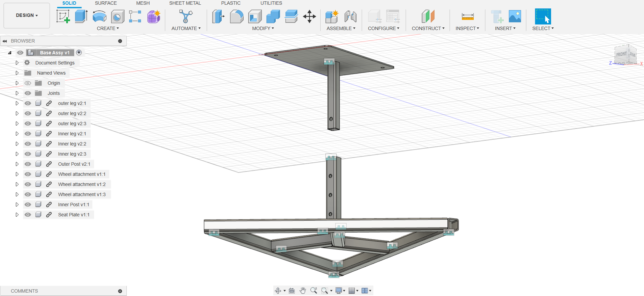Click the Pan hand tool
The width and height of the screenshot is (644, 296).
pos(303,291)
